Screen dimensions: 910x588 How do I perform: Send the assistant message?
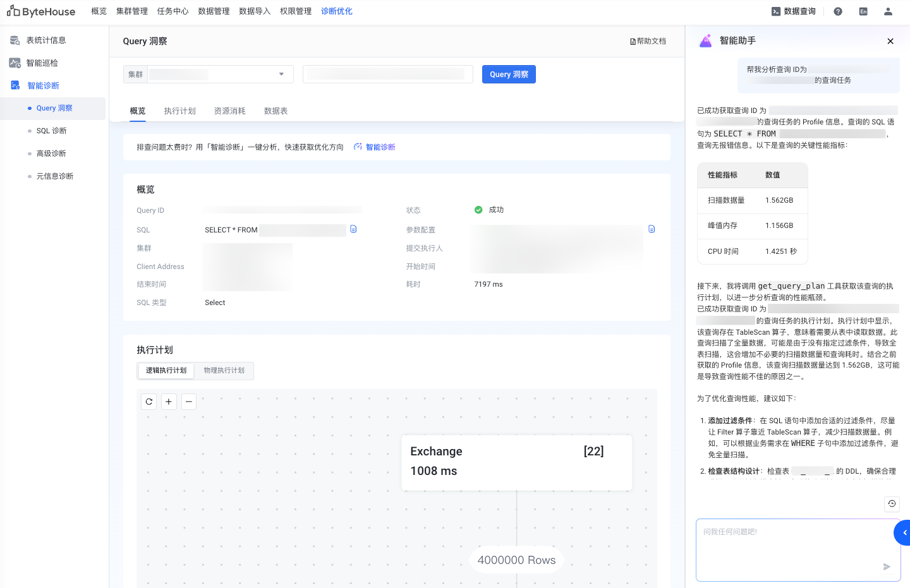(x=887, y=567)
